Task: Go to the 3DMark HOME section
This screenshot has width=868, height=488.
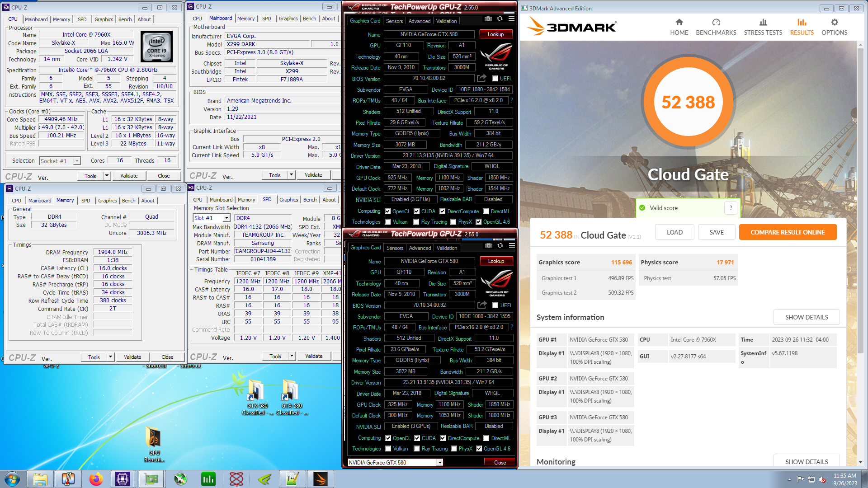Action: tap(679, 27)
